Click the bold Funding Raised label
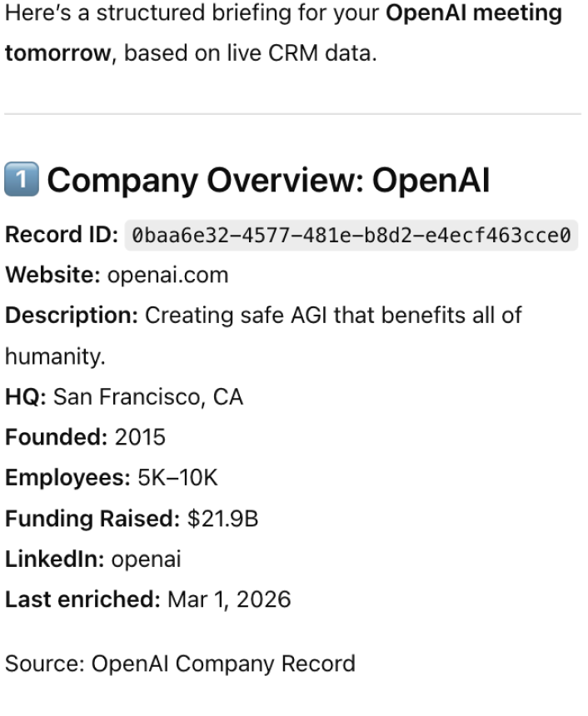The height and width of the screenshot is (716, 588). [x=92, y=519]
